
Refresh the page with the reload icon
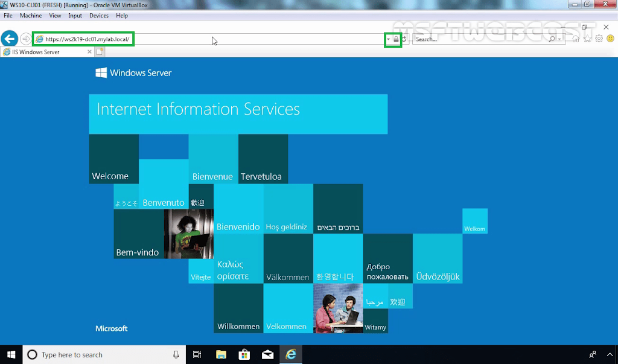404,39
